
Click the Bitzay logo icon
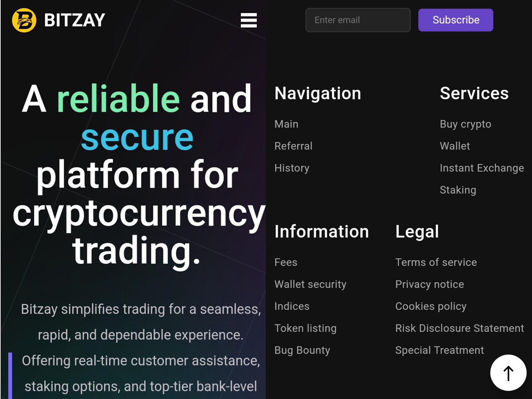click(24, 20)
